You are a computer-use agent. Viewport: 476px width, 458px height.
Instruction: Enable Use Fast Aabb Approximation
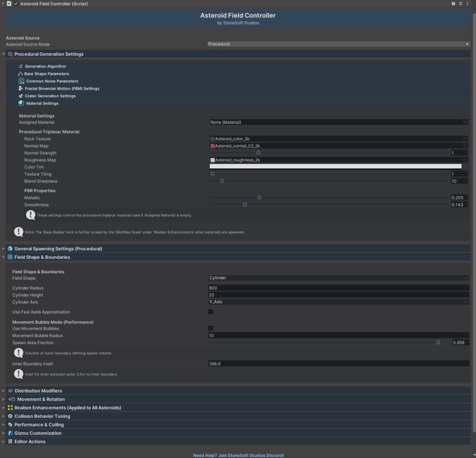tap(210, 312)
